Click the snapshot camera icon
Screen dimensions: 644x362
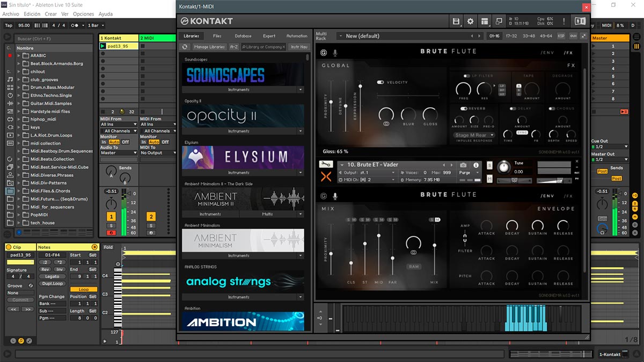pyautogui.click(x=463, y=165)
